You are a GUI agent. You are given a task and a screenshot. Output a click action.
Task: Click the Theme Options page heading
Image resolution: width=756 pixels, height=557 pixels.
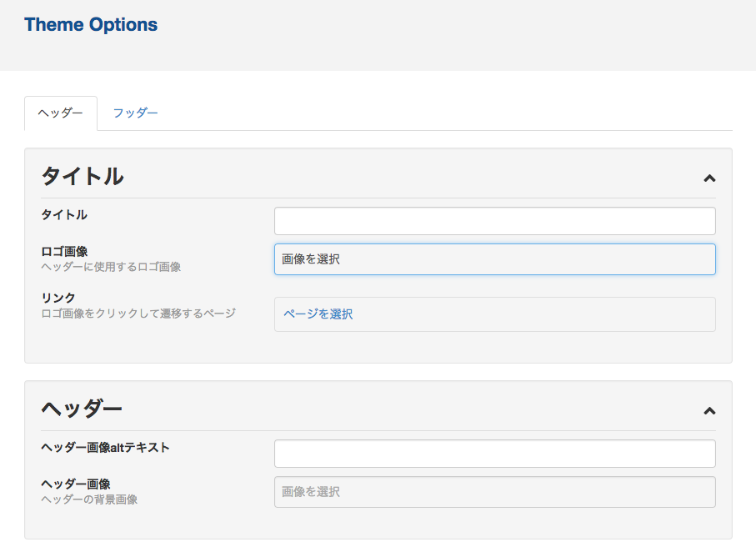point(91,24)
